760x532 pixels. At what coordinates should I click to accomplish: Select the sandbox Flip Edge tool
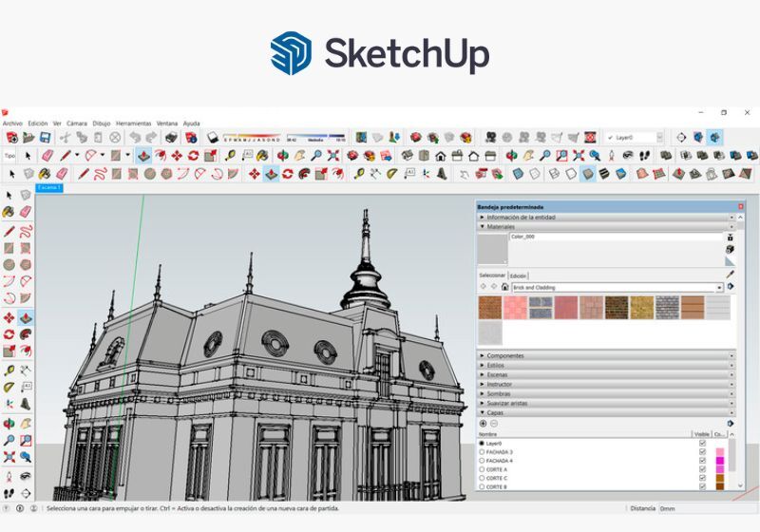(x=745, y=174)
